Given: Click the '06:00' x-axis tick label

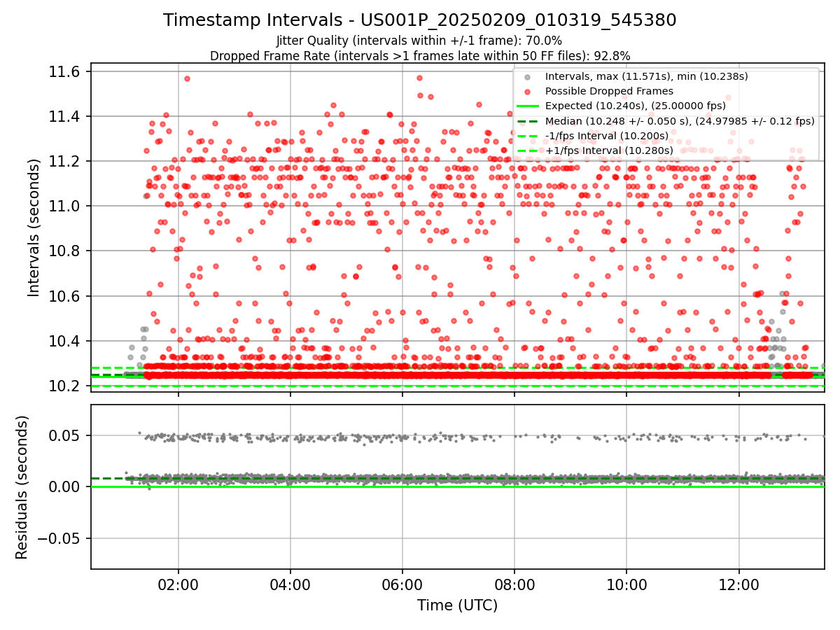Looking at the screenshot, I should click(x=402, y=584).
